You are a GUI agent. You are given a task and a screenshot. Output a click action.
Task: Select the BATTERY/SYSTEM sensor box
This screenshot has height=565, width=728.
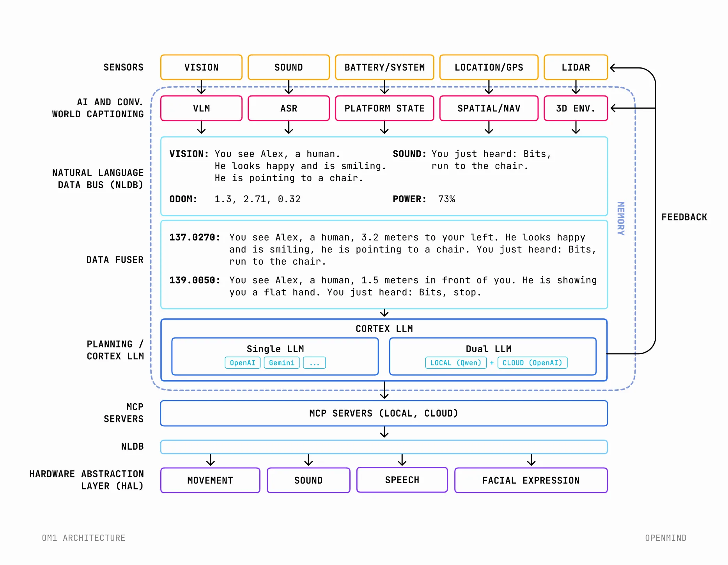(384, 67)
